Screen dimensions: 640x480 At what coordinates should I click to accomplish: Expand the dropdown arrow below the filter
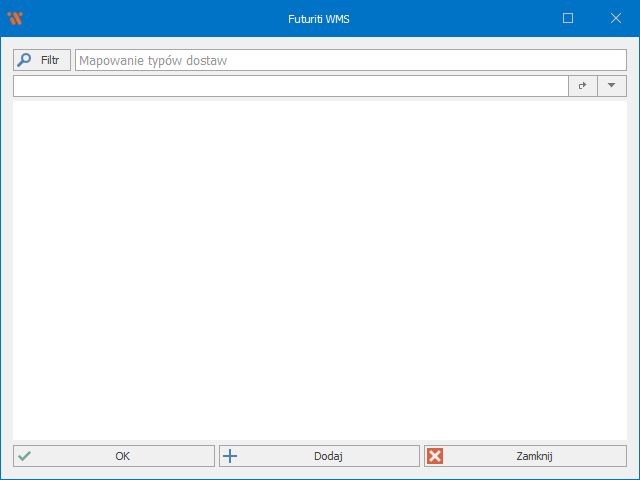pos(611,86)
